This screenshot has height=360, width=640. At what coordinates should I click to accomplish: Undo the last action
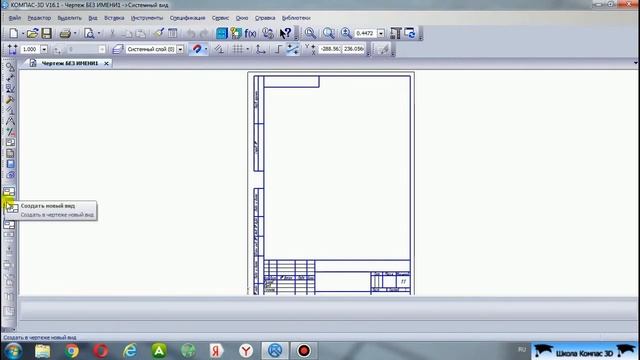[x=191, y=33]
